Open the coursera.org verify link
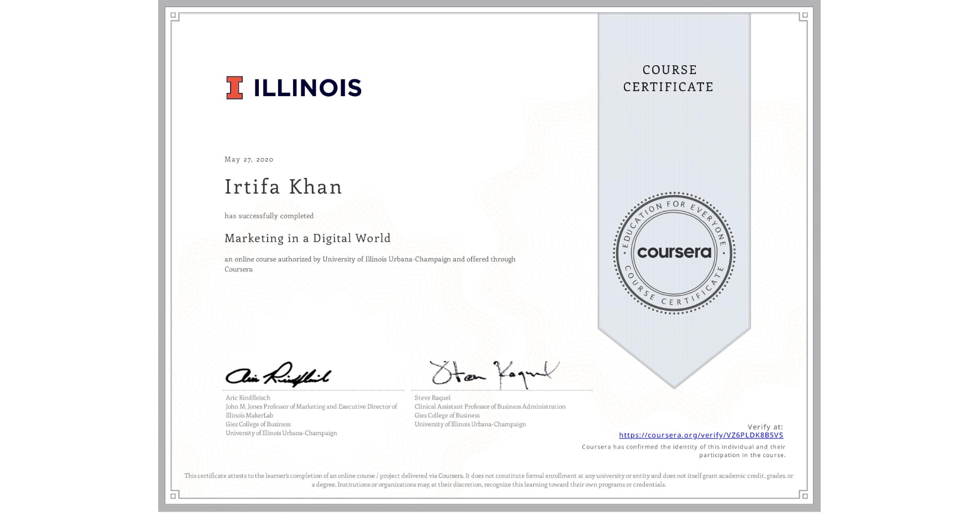Screen dimensions: 980x513 coord(701,435)
